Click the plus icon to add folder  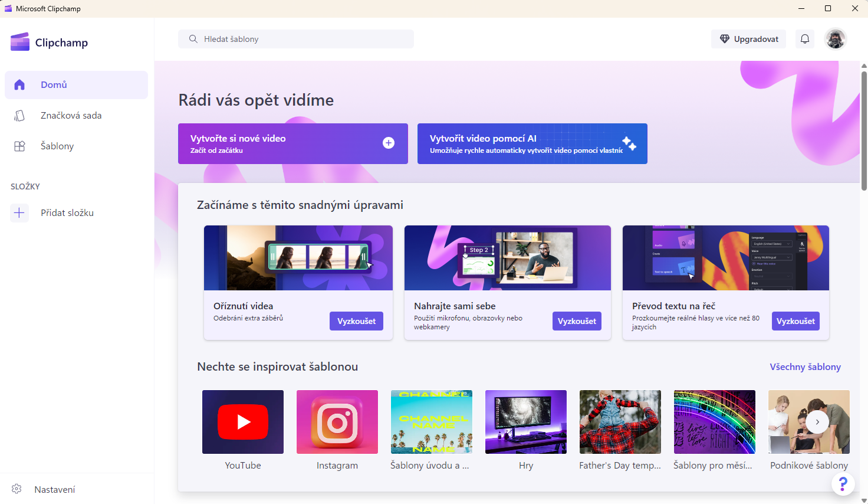(x=19, y=213)
